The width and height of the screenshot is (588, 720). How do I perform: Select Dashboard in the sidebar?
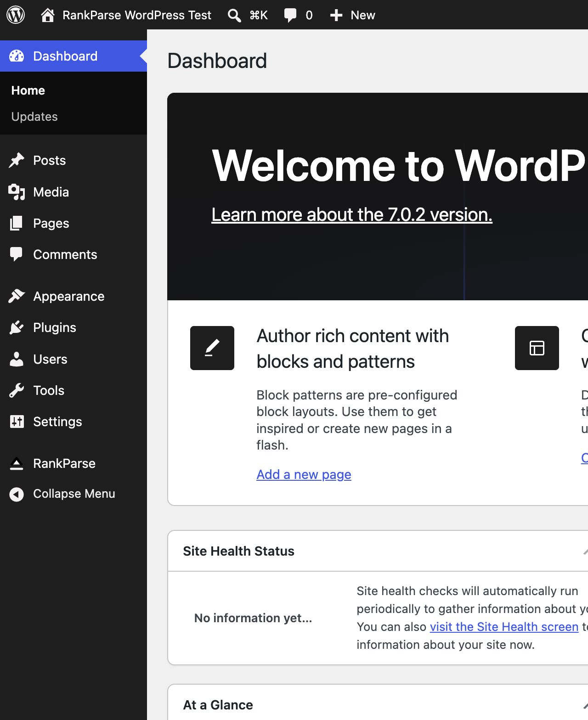point(73,56)
